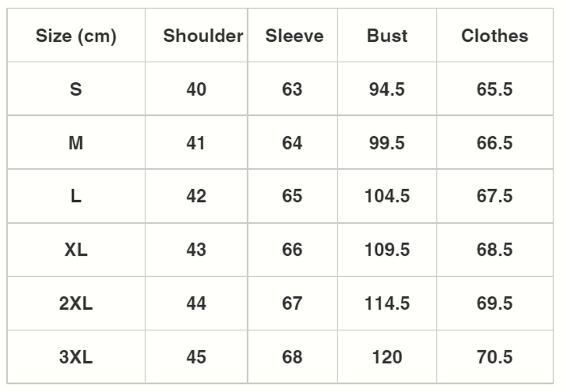Click clothes length value 70.5
The width and height of the screenshot is (567, 392).
click(x=494, y=357)
